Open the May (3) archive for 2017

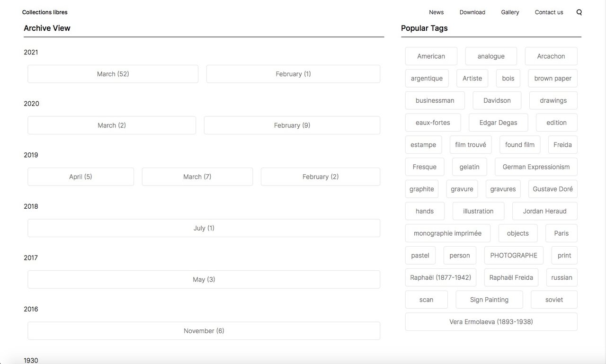tap(204, 279)
